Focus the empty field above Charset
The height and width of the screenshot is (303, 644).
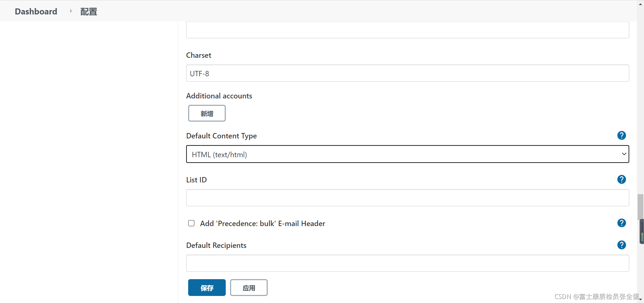[x=408, y=30]
